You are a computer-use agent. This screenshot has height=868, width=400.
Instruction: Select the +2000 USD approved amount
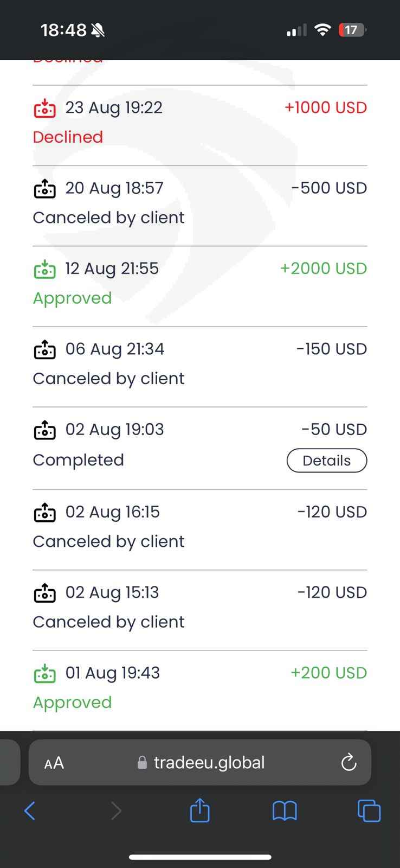click(x=323, y=269)
